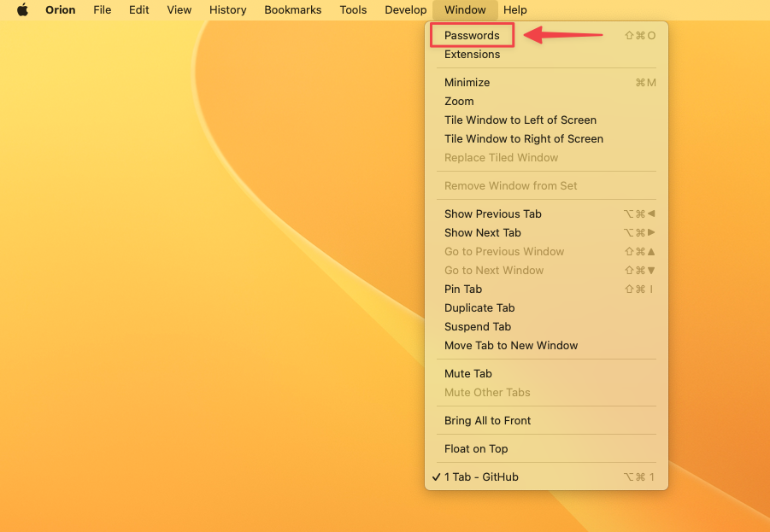This screenshot has width=770, height=532.
Task: Show the previous tab
Action: 492,213
